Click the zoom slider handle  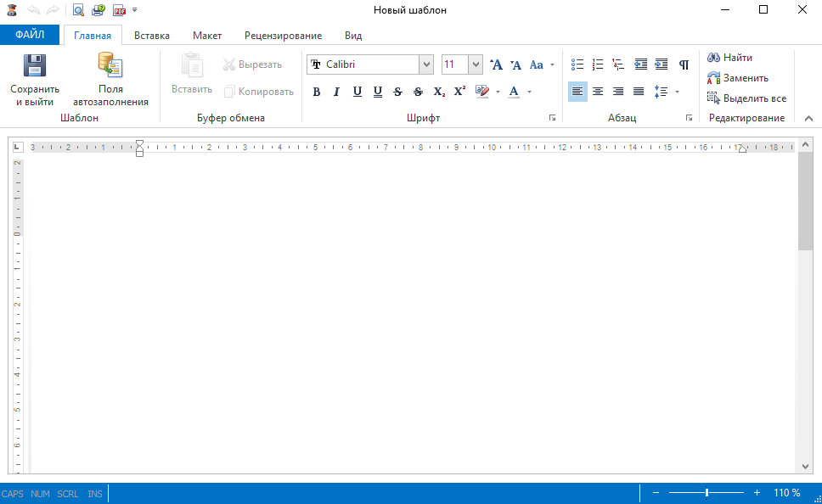707,492
